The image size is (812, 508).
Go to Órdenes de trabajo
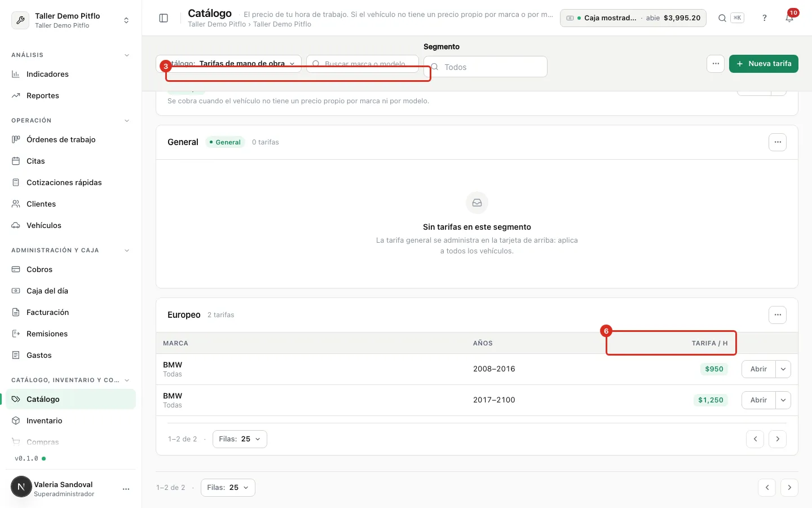pos(70,140)
